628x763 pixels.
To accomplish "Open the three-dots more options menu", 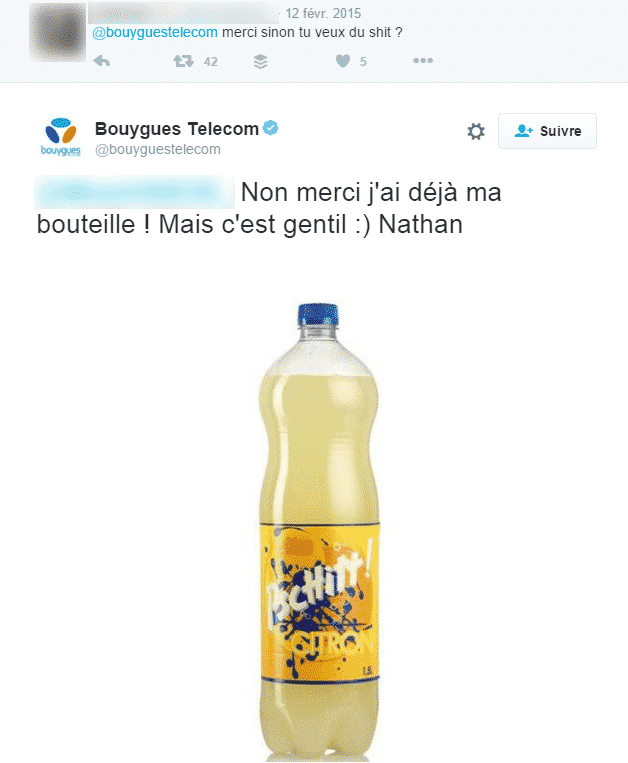I will click(x=423, y=60).
